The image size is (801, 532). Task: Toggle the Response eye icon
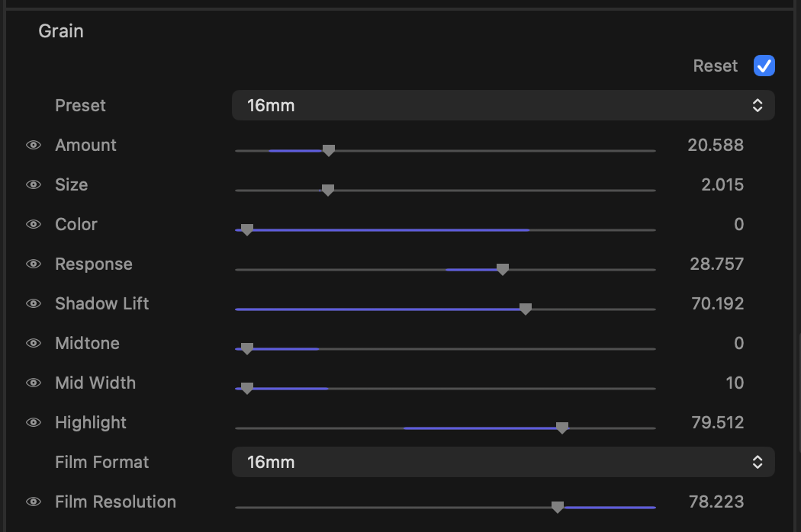pyautogui.click(x=34, y=264)
